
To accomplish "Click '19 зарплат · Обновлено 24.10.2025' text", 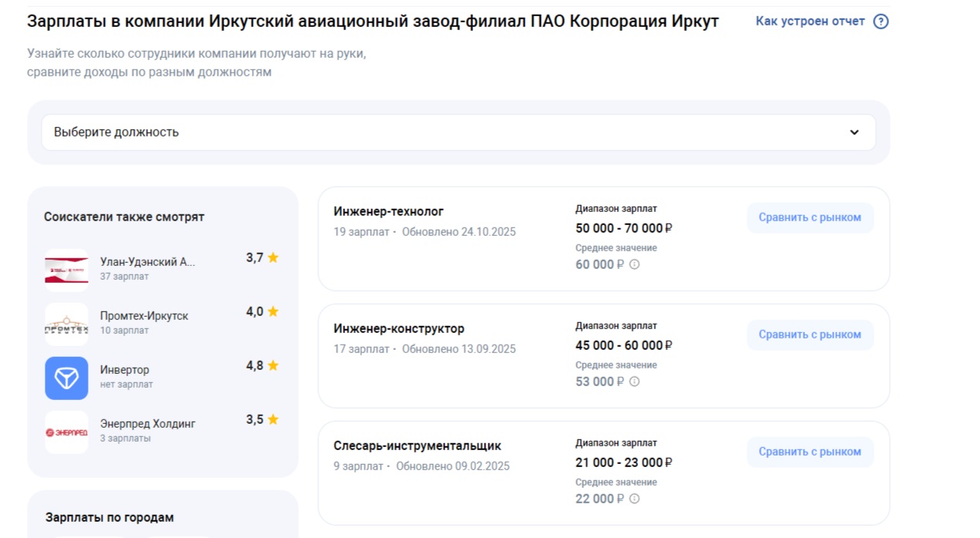I will (x=425, y=232).
